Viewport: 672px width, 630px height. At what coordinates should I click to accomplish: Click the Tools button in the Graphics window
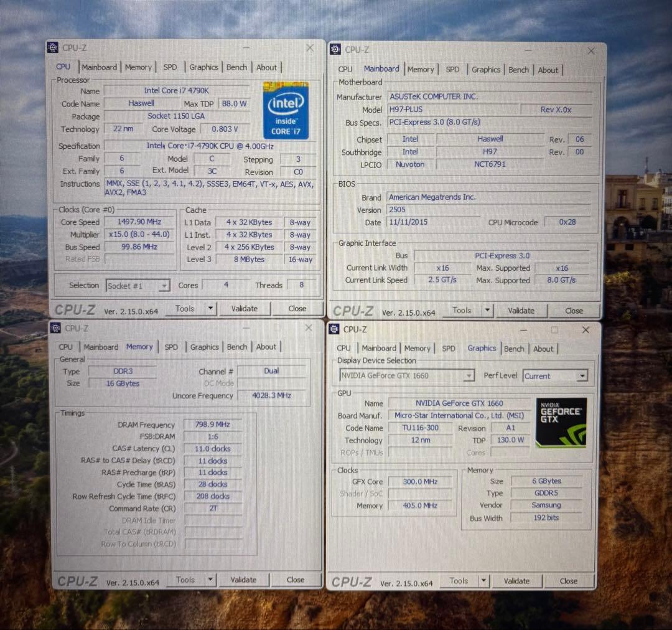coord(460,580)
